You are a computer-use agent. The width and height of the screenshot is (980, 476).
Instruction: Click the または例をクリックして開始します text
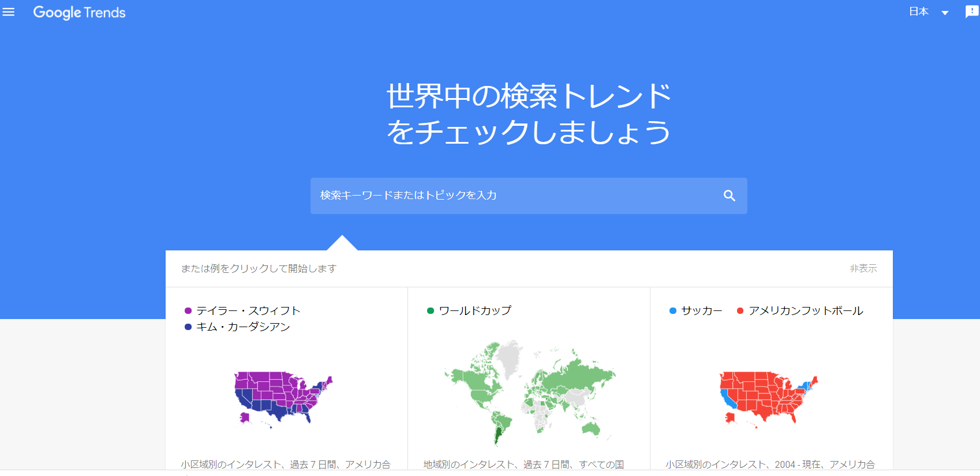click(259, 268)
